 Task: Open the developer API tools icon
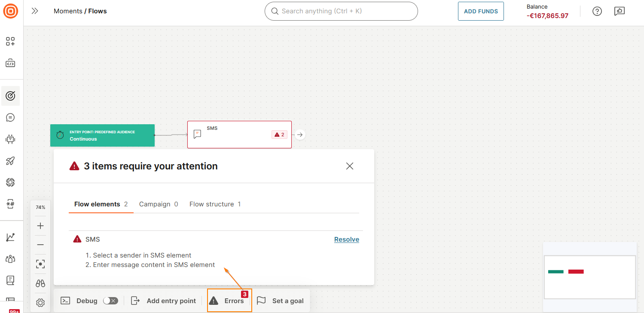coord(10,63)
